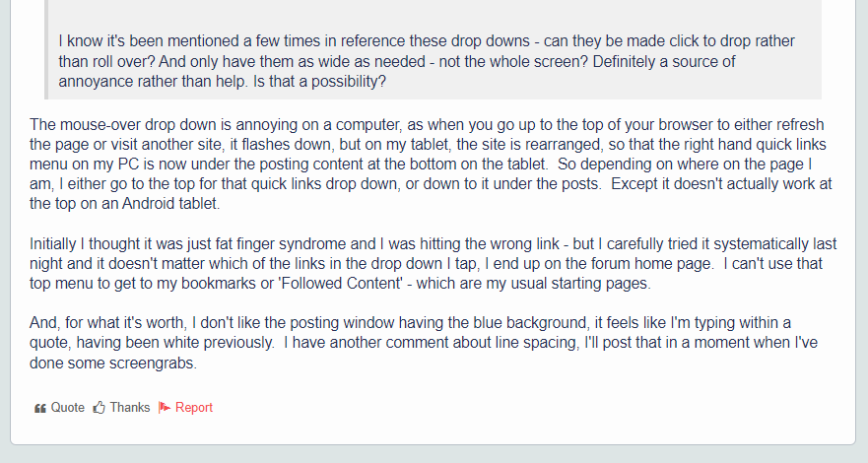The width and height of the screenshot is (868, 463).
Task: Click the red flag icon beside Report
Action: pos(165,408)
